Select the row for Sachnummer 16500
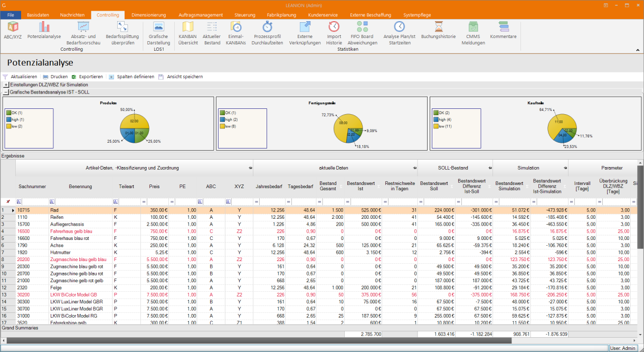Screen dimensions: 644x352 (x=25, y=231)
